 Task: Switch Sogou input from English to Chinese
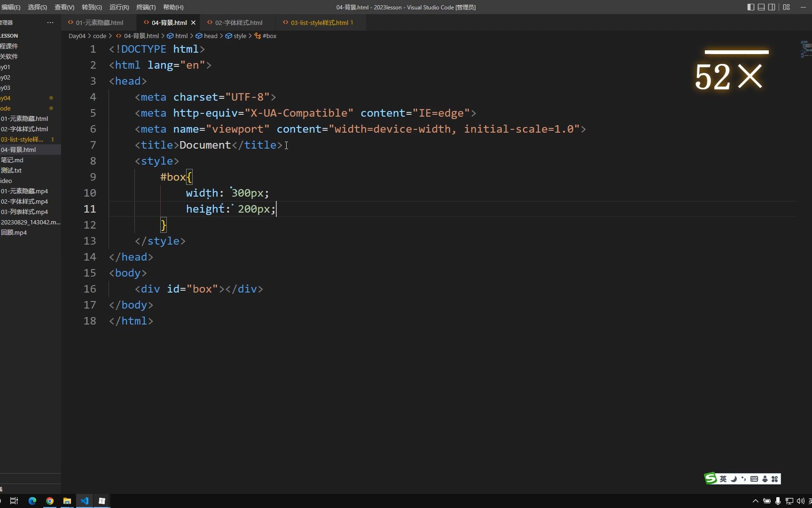coord(723,478)
